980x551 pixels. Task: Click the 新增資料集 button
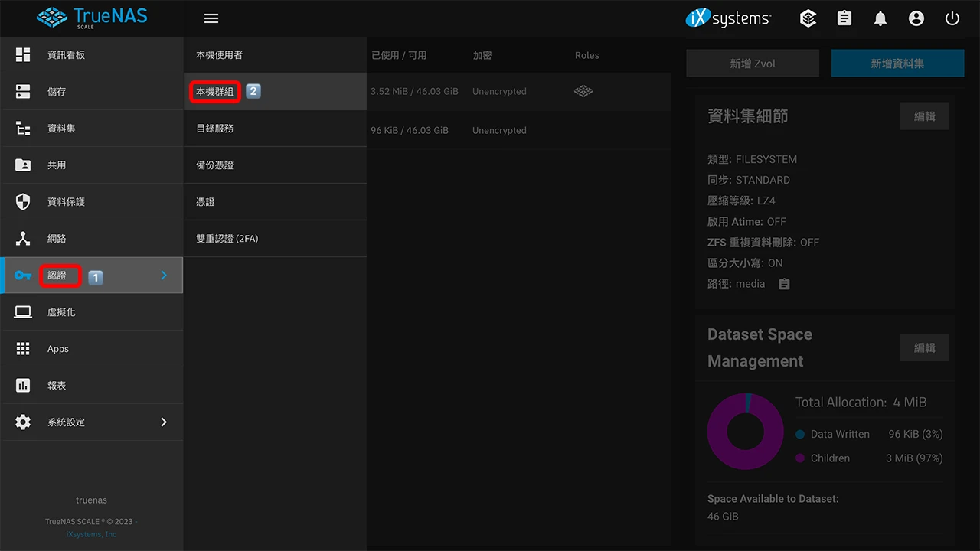(x=897, y=64)
